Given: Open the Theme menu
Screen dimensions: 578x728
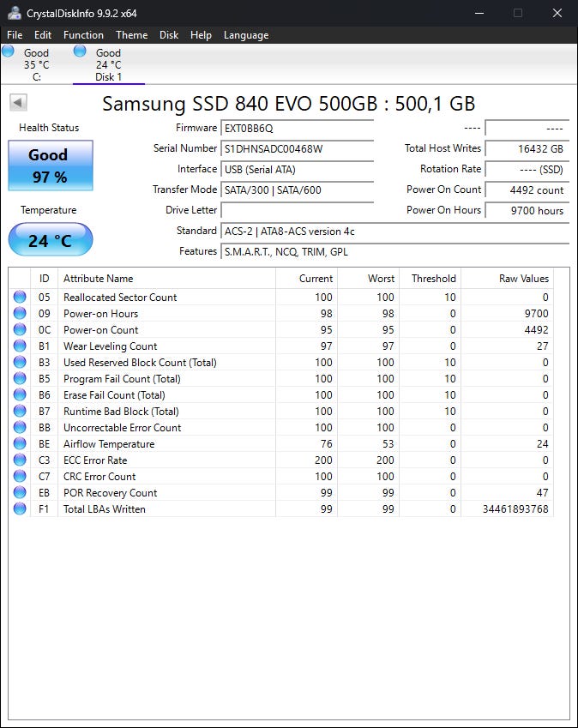Looking at the screenshot, I should click(x=132, y=35).
